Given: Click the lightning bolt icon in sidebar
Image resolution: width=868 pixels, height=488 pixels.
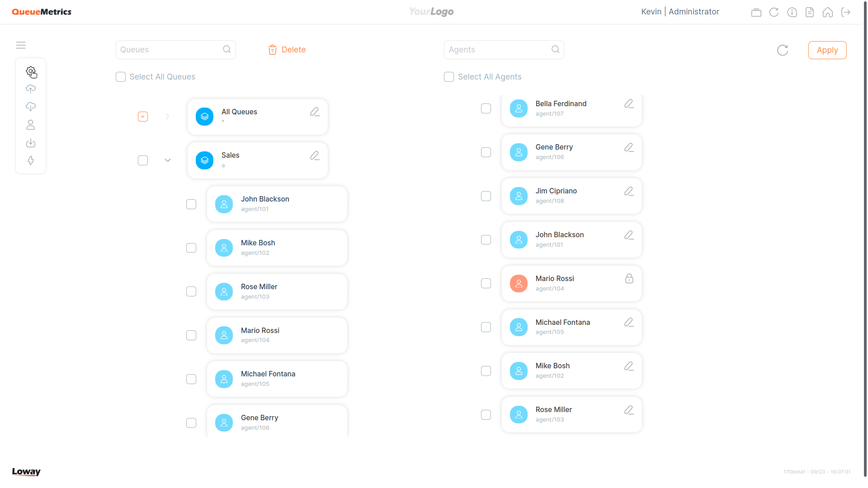Looking at the screenshot, I should [30, 161].
